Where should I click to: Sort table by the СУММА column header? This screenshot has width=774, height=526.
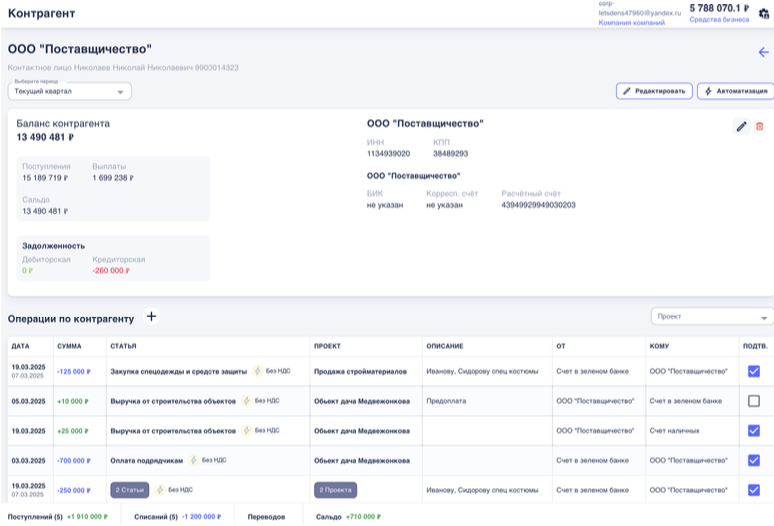tap(70, 346)
